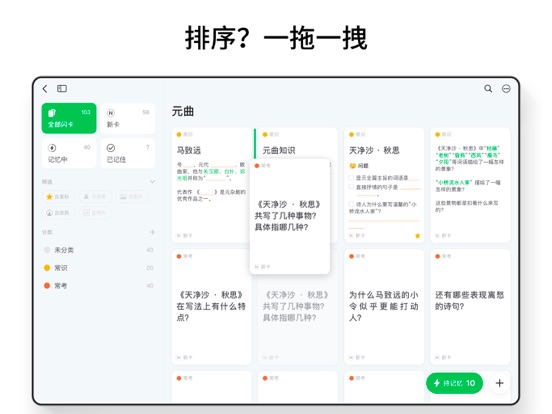Click the 新卡 status on the 还有哪些表现离愁 card

tap(443, 357)
